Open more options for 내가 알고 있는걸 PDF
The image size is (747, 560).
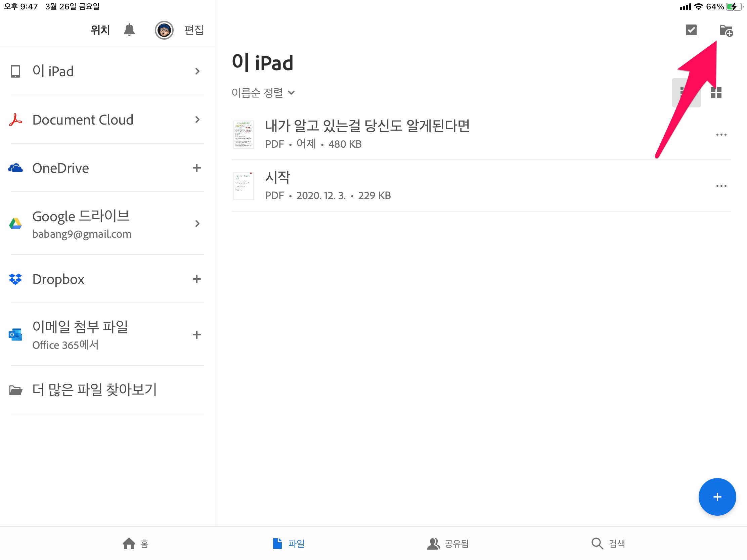(721, 135)
